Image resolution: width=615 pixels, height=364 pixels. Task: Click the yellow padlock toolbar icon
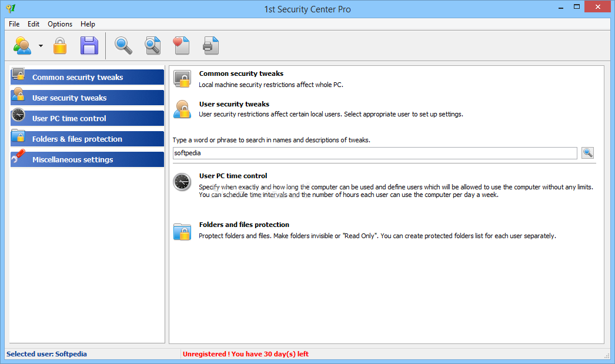click(x=60, y=45)
